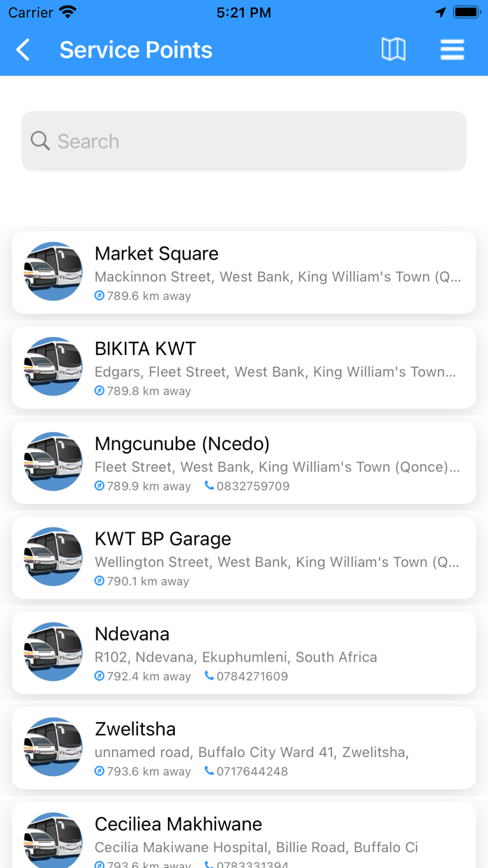Click the search magnifier icon
The image size is (488, 868).
point(40,140)
